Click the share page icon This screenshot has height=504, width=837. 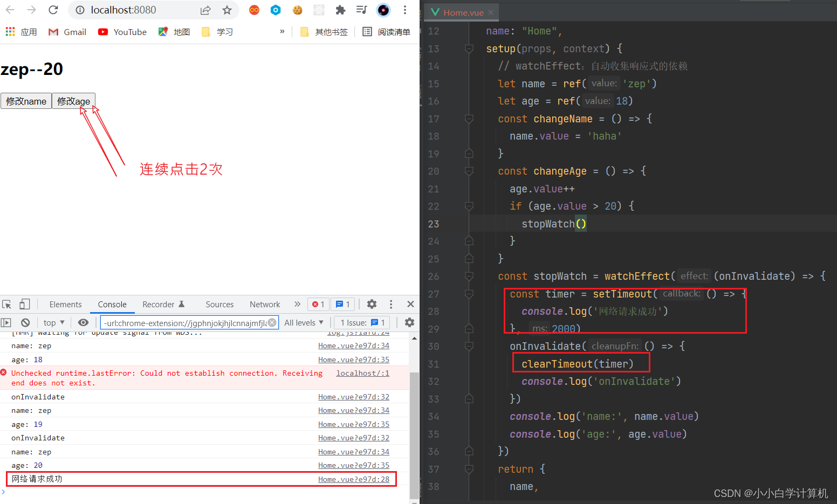205,10
